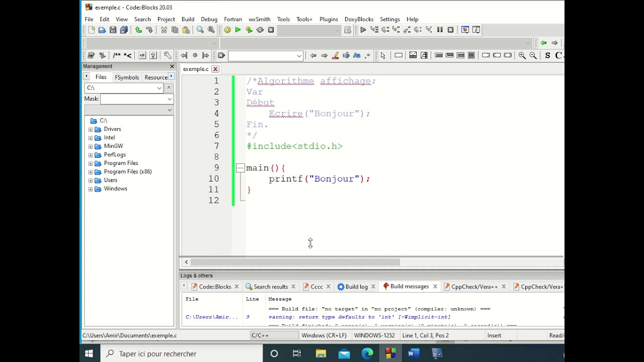Open the Plugins menu
The image size is (644, 362).
(329, 19)
